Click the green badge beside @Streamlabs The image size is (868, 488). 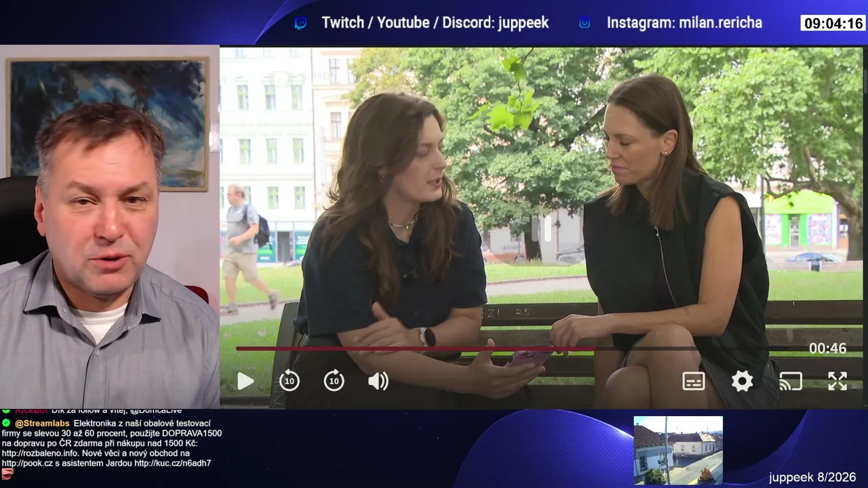(6, 423)
